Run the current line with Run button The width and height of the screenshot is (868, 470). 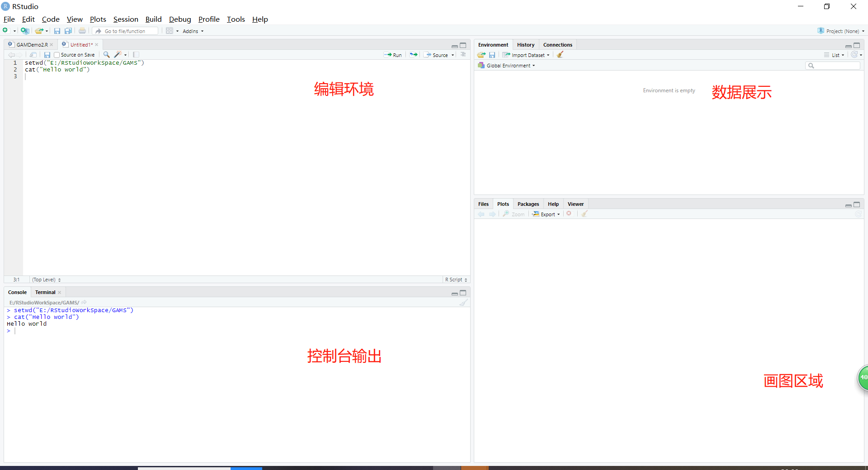(x=393, y=55)
